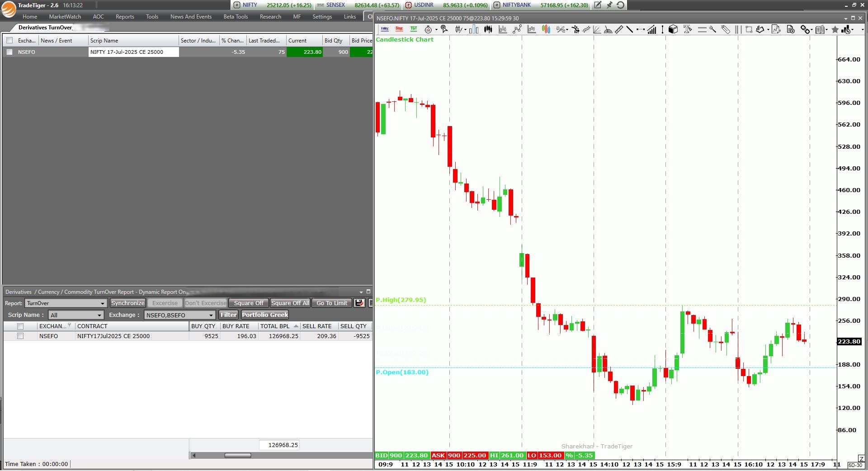Expand the hand tool dropdown arrow

coord(768,30)
